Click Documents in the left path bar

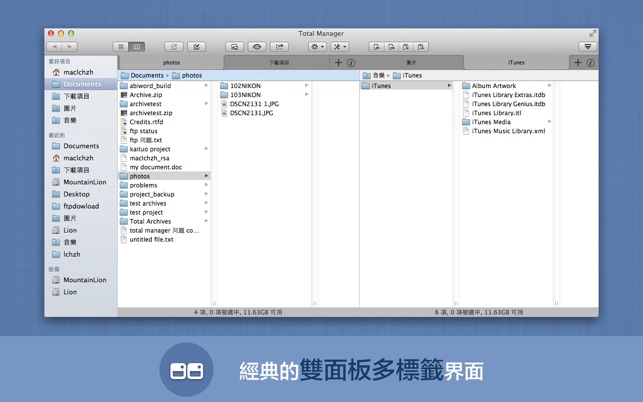[x=142, y=75]
